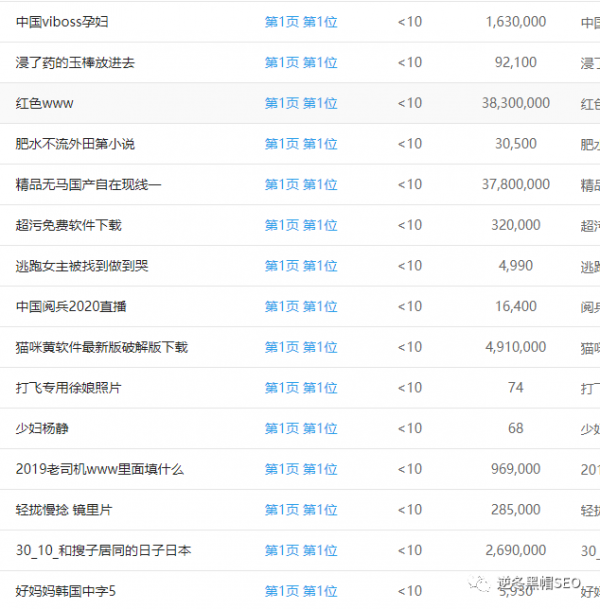Open rank link in the 2,690,000 row
This screenshot has width=600, height=609.
pos(300,551)
